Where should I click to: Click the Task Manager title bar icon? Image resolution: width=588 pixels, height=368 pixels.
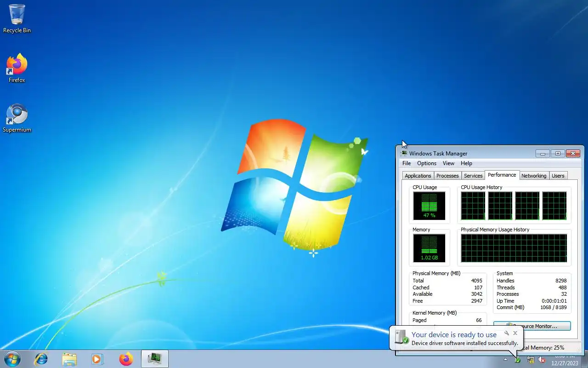tap(403, 154)
